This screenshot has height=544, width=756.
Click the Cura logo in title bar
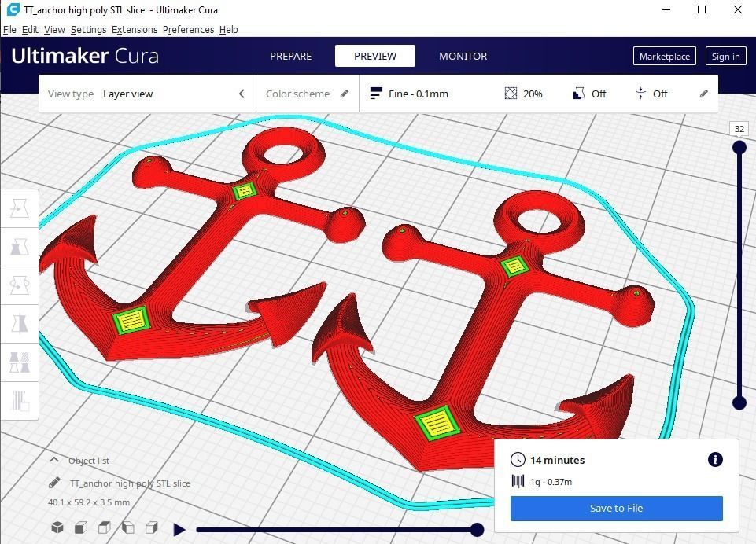pyautogui.click(x=13, y=9)
